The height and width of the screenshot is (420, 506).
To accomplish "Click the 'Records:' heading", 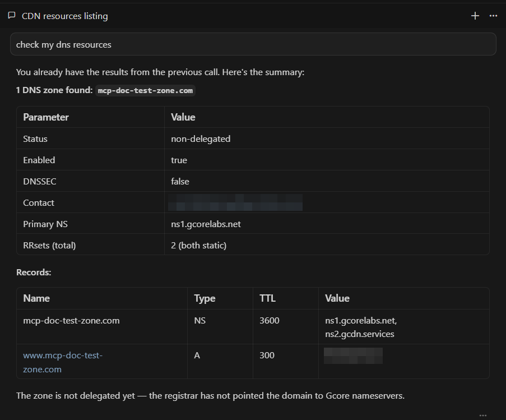I will [34, 272].
